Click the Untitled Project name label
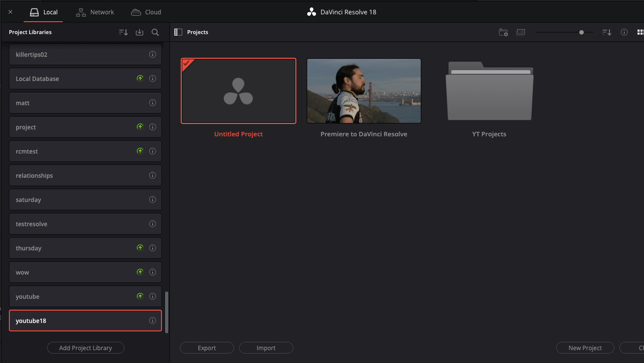 [x=239, y=134]
